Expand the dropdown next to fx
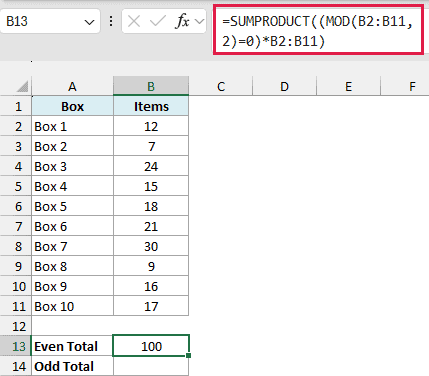429x376 pixels. [x=199, y=22]
